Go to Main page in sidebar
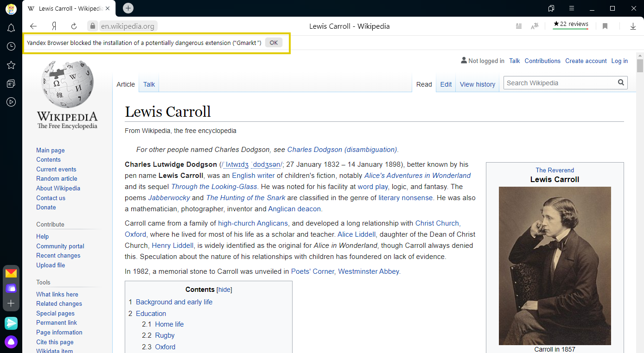644x353 pixels. point(51,150)
